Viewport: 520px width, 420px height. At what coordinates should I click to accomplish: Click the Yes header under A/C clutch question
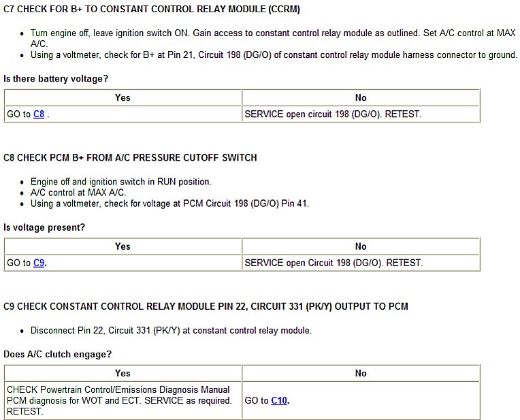123,373
